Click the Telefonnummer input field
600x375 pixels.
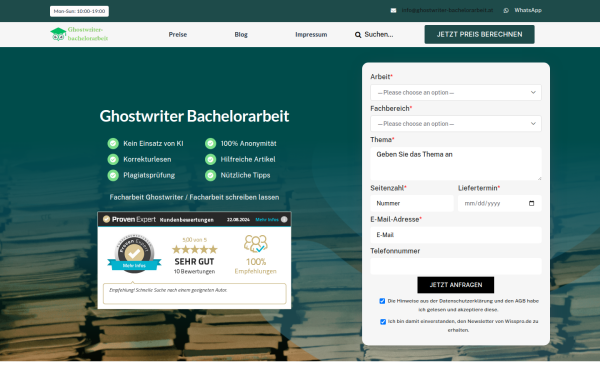point(456,266)
